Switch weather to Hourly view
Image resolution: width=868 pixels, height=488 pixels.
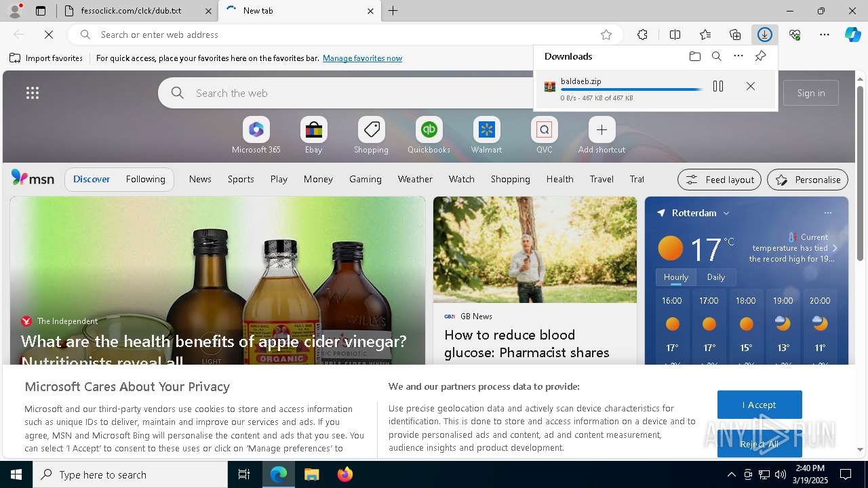pyautogui.click(x=675, y=277)
